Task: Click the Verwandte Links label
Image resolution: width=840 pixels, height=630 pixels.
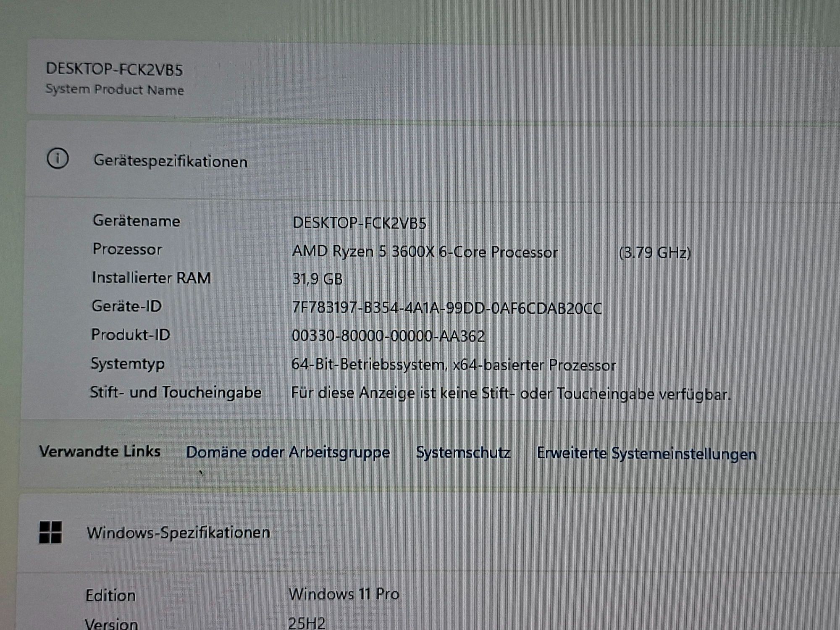Action: pos(100,451)
